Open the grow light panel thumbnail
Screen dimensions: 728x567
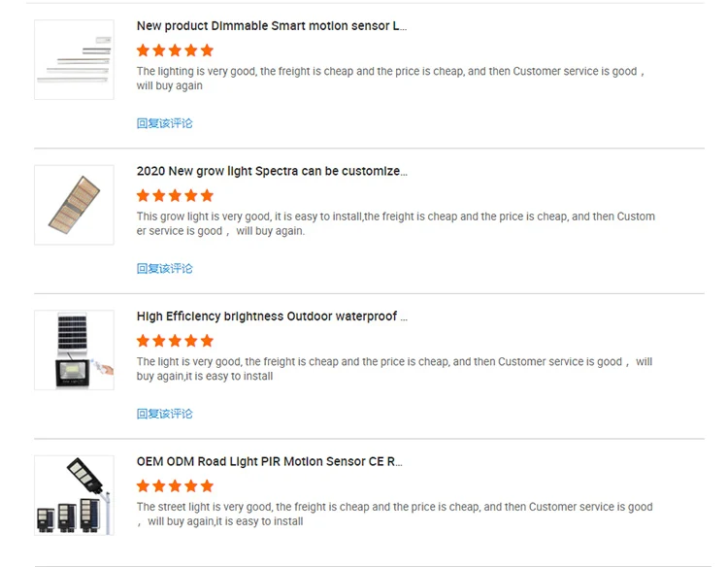click(x=74, y=205)
